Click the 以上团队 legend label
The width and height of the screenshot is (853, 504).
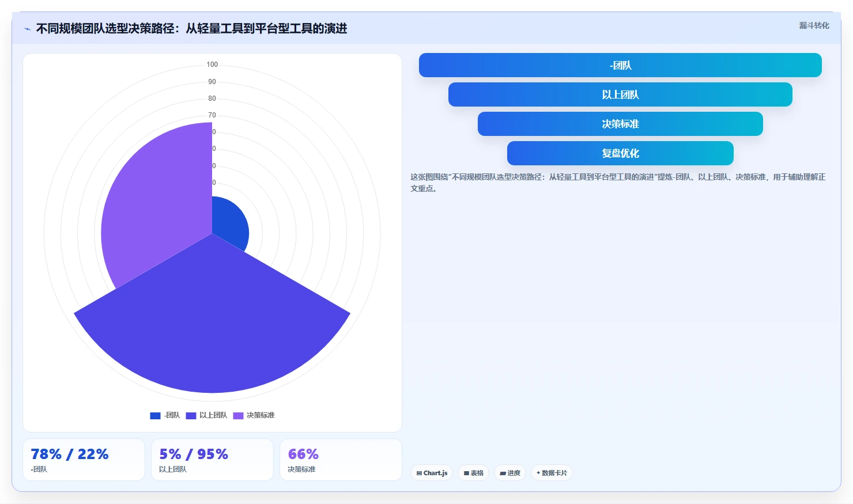(213, 415)
